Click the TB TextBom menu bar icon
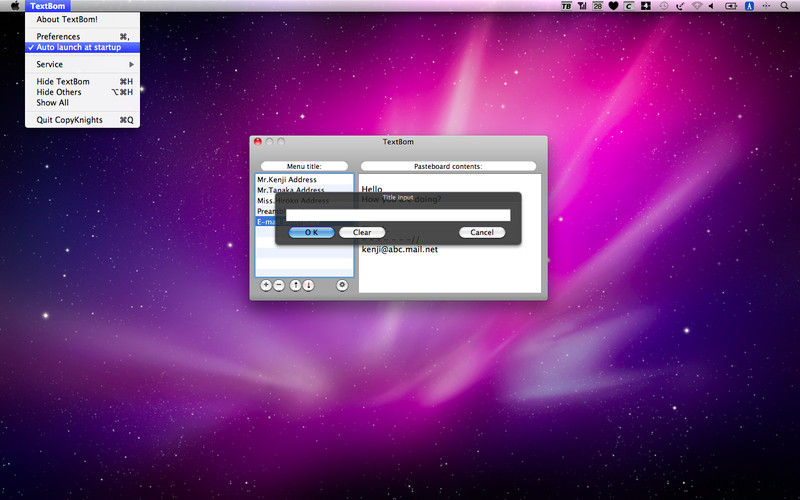Image resolution: width=800 pixels, height=500 pixels. [x=566, y=6]
